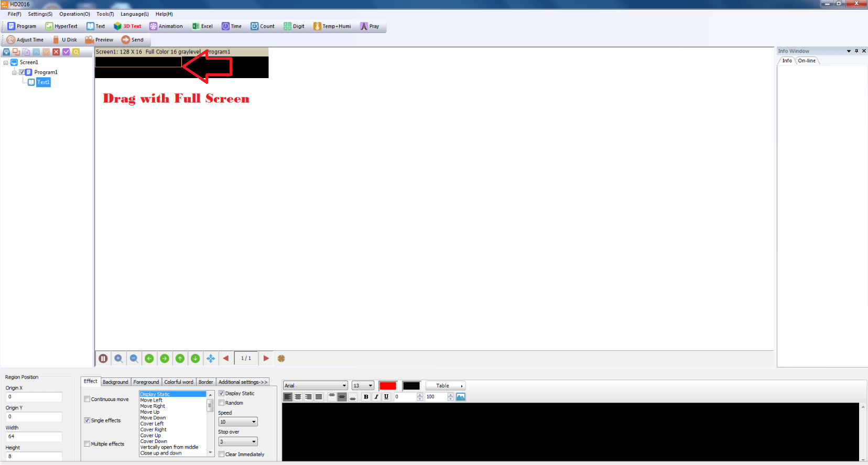Open U Disk export
This screenshot has height=465, width=868.
(64, 40)
